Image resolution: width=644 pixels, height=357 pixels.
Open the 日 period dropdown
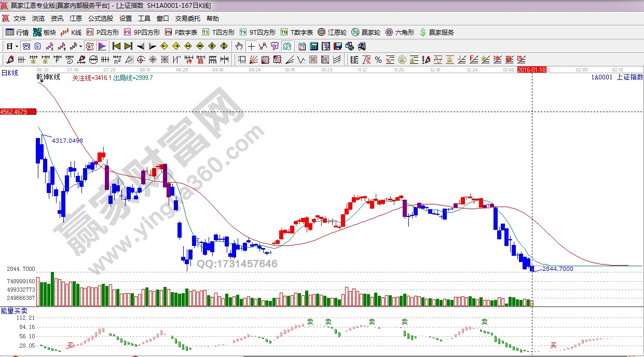[12, 46]
